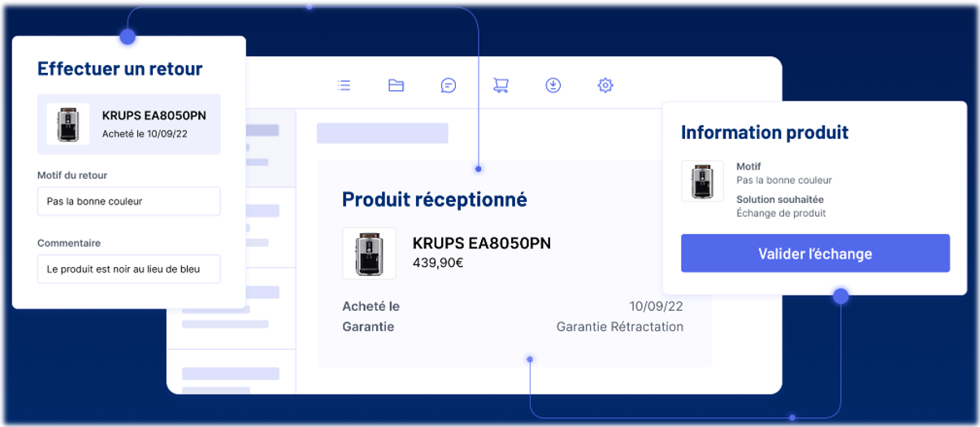The image size is (980, 427).
Task: Click KRUPS EA8050PN title in return card
Action: (x=154, y=115)
